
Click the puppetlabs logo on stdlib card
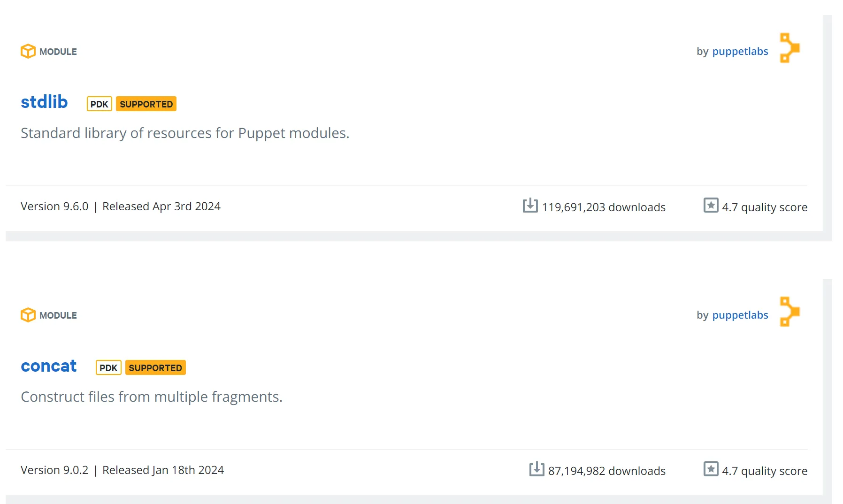point(789,48)
